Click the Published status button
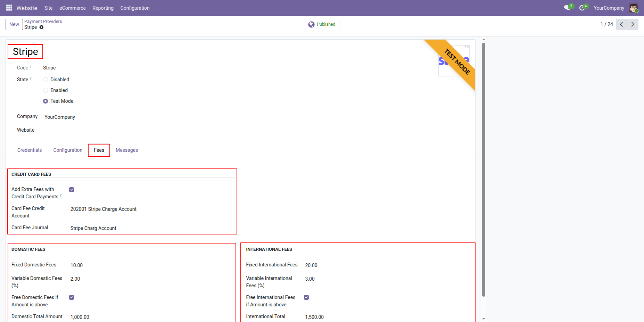This screenshot has width=644, height=322. pos(322,24)
